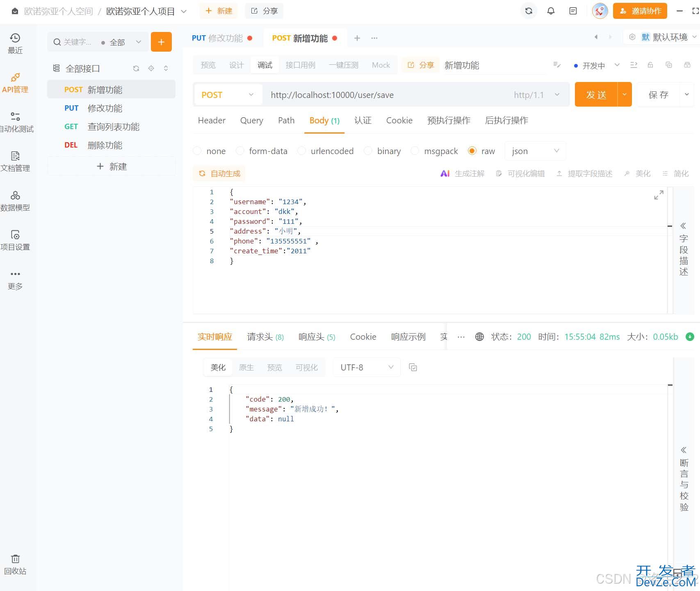Open the http/1.1 protocol dropdown
700x591 pixels.
click(537, 95)
